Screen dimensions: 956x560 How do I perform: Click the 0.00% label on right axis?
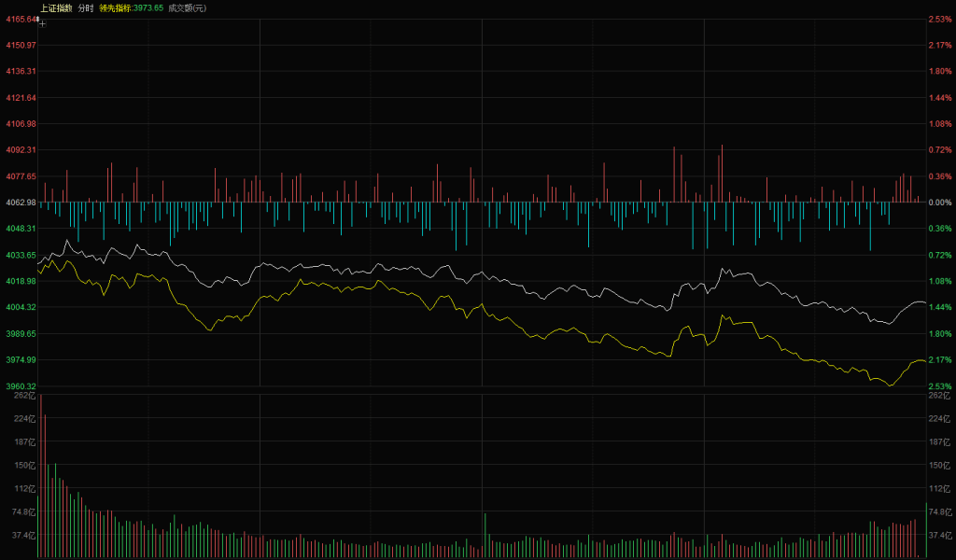939,202
